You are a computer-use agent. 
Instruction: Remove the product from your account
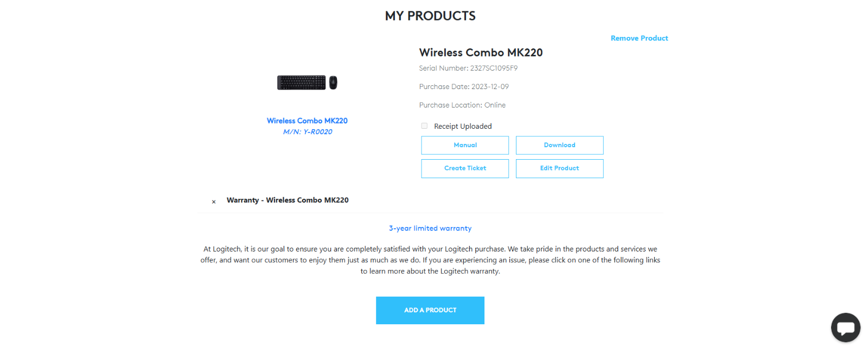point(639,38)
